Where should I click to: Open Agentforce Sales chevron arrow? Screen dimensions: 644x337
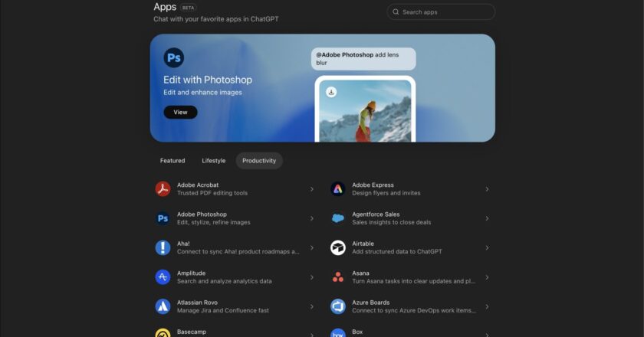point(487,218)
